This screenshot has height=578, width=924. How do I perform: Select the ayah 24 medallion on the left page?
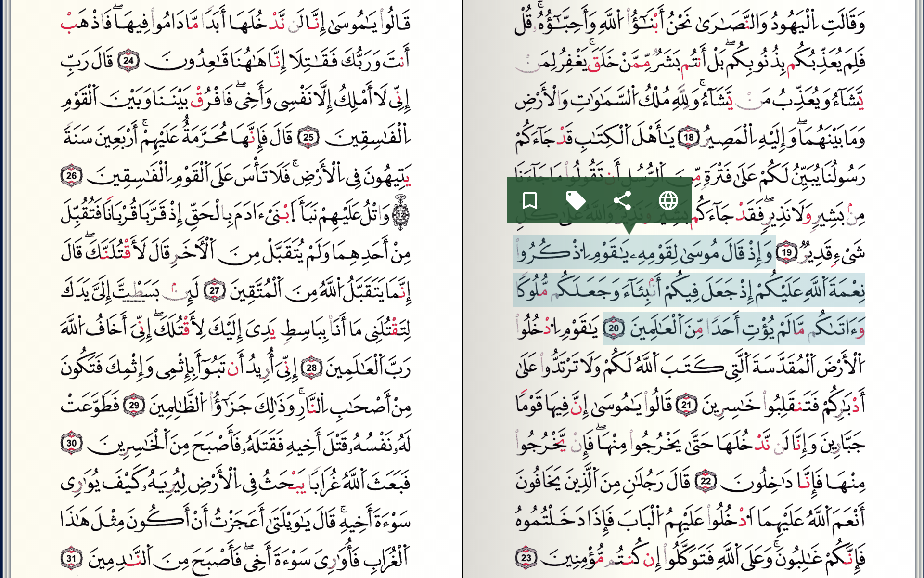click(129, 61)
